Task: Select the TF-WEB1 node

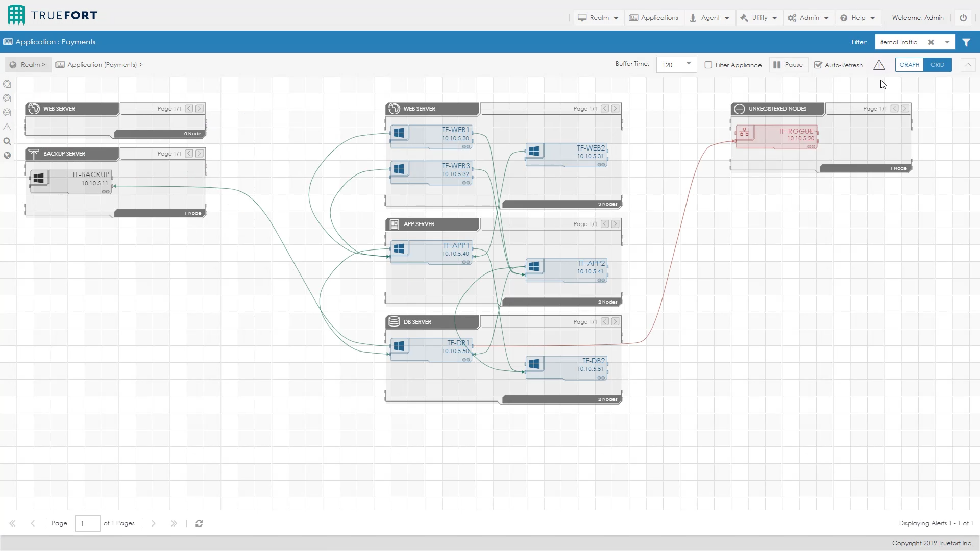Action: pyautogui.click(x=431, y=137)
